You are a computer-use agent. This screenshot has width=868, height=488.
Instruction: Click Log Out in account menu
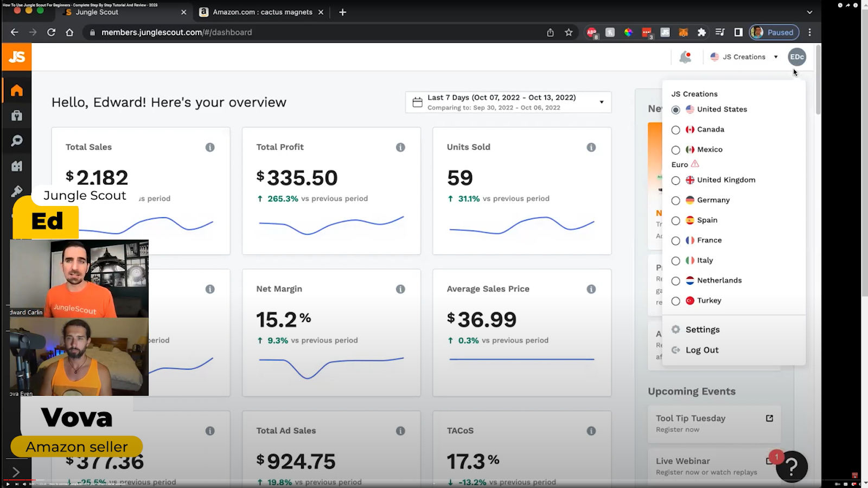click(x=701, y=350)
